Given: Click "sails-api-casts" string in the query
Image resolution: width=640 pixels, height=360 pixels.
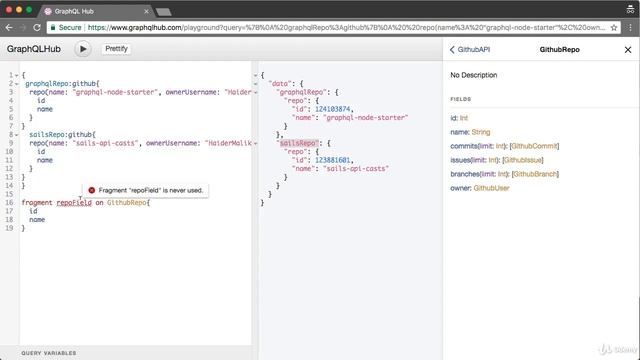Looking at the screenshot, I should click(x=106, y=143).
